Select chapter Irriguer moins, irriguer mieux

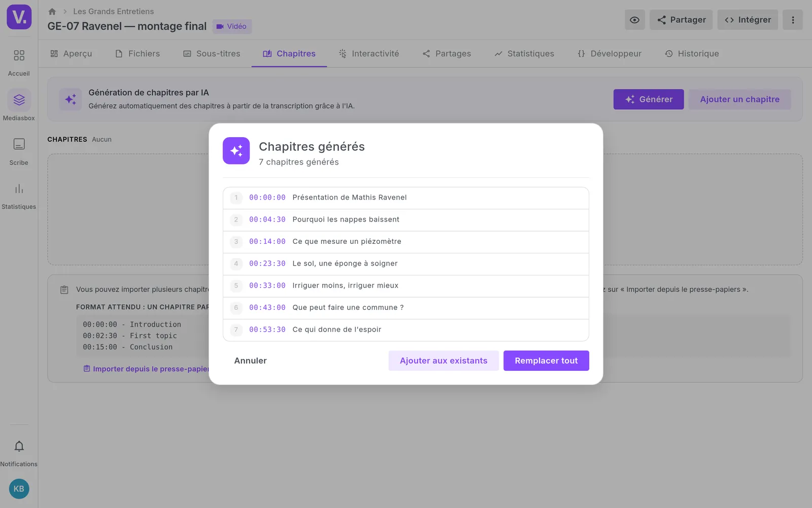[406, 285]
